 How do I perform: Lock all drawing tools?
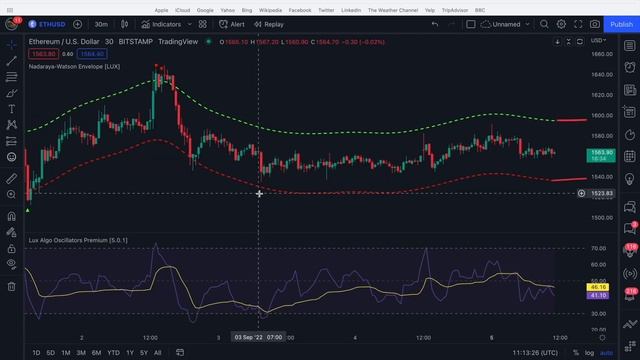click(11, 249)
